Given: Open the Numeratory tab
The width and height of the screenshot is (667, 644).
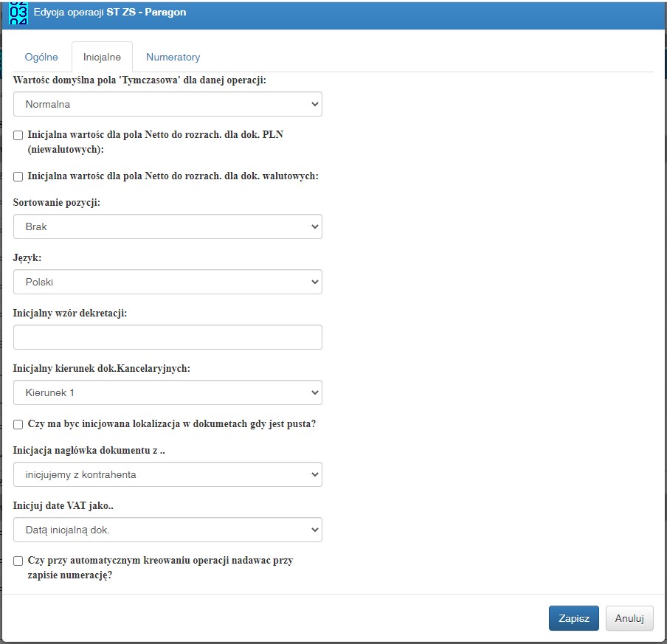Looking at the screenshot, I should 173,57.
